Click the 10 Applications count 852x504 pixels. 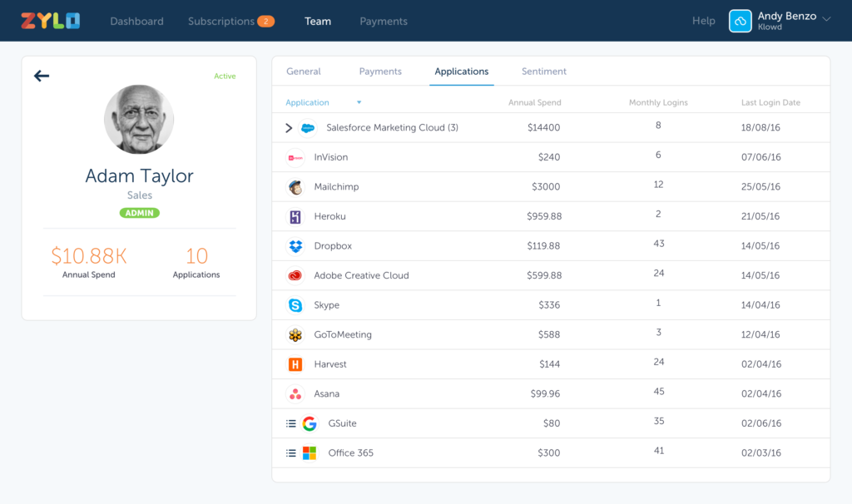click(x=196, y=256)
